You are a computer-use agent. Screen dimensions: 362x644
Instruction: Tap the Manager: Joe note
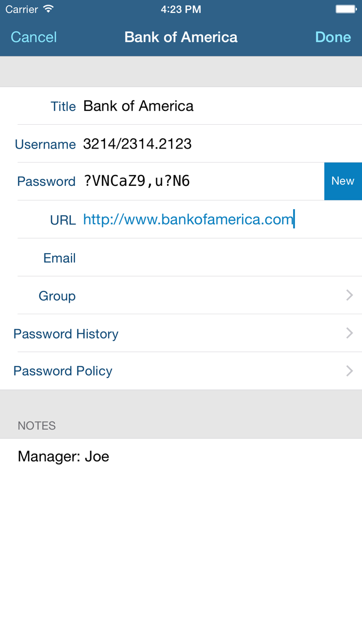tap(64, 456)
